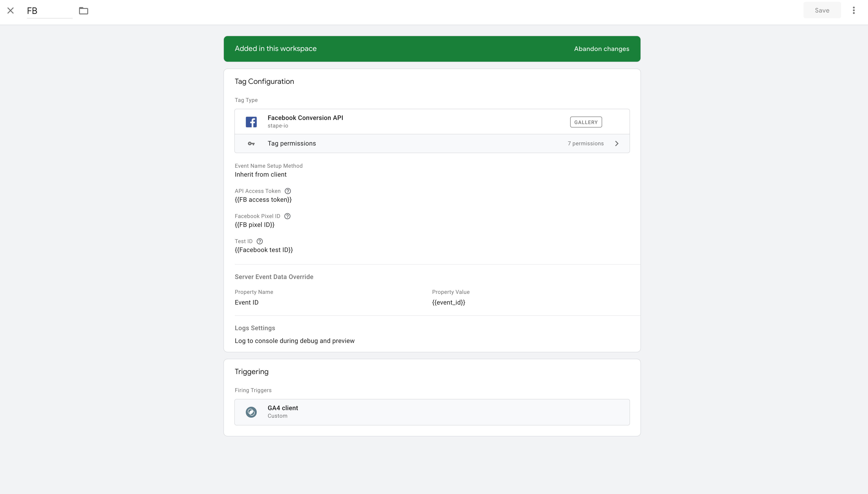Click the GA4 client trigger icon
The width and height of the screenshot is (868, 494).
click(251, 412)
